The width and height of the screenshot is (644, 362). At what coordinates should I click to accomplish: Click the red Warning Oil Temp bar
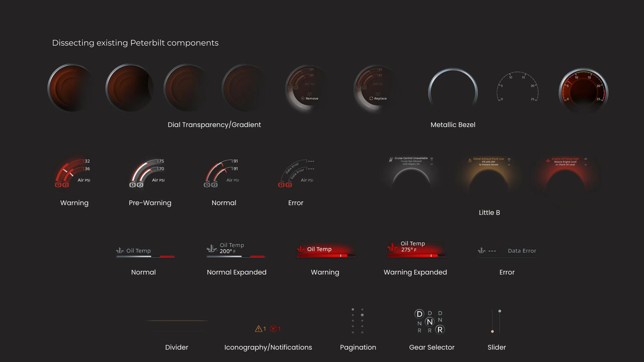tap(326, 256)
